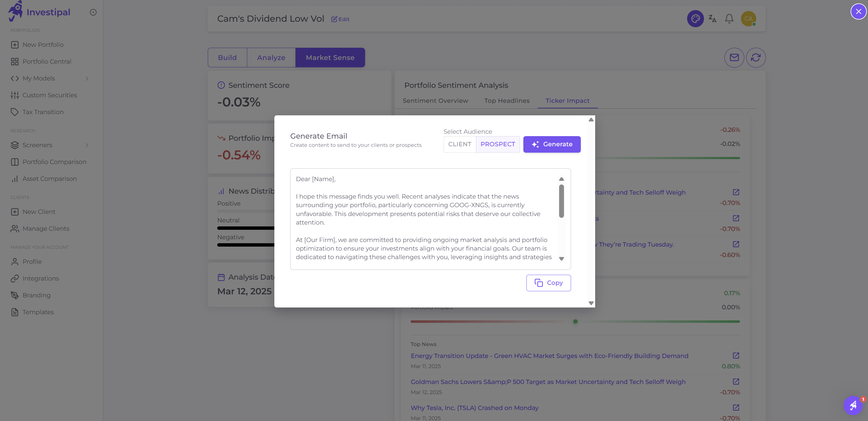Open notifications bell
Viewport: 868px width, 421px height.
click(729, 19)
